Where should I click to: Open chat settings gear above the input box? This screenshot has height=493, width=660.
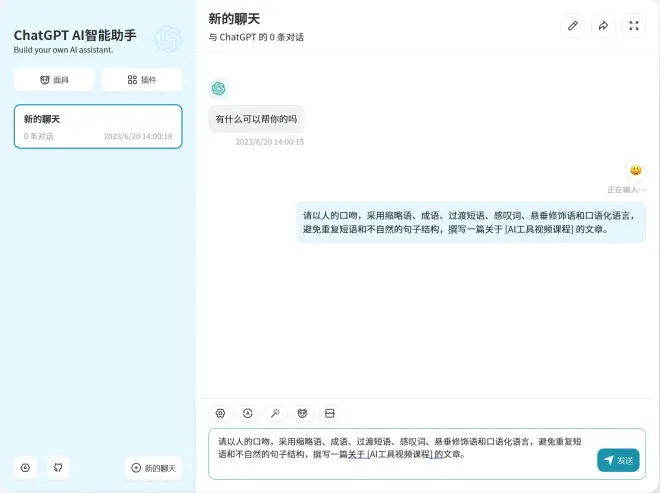220,413
